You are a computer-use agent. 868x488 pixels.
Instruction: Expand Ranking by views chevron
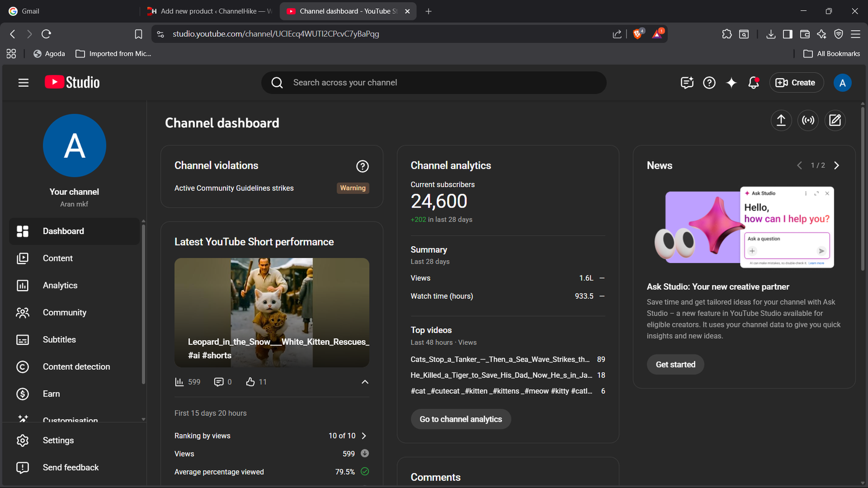(364, 436)
